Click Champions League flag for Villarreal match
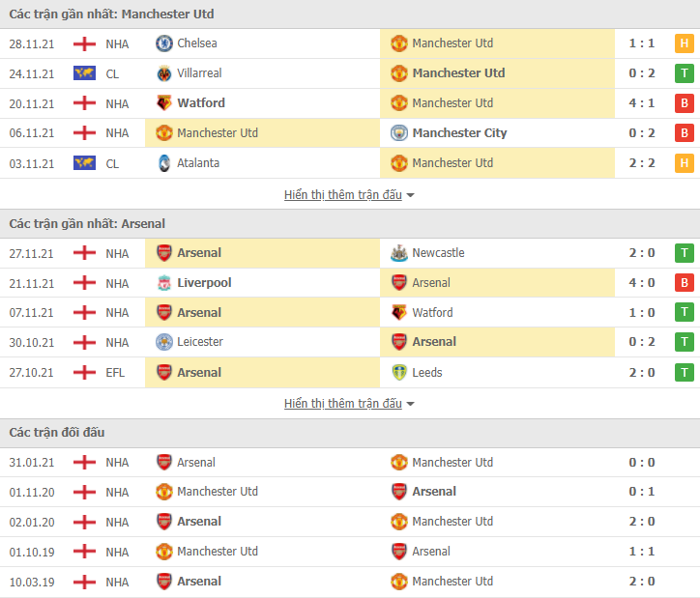 [84, 73]
